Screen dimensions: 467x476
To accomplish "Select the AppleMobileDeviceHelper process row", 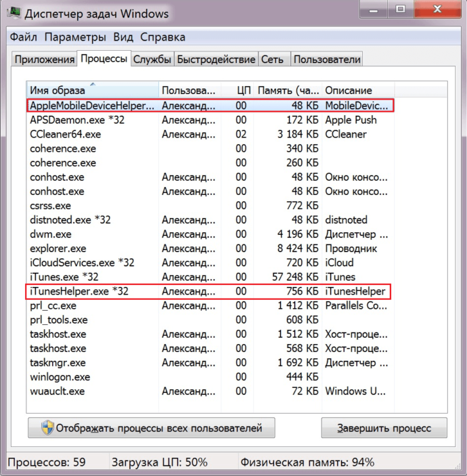I will (x=92, y=106).
